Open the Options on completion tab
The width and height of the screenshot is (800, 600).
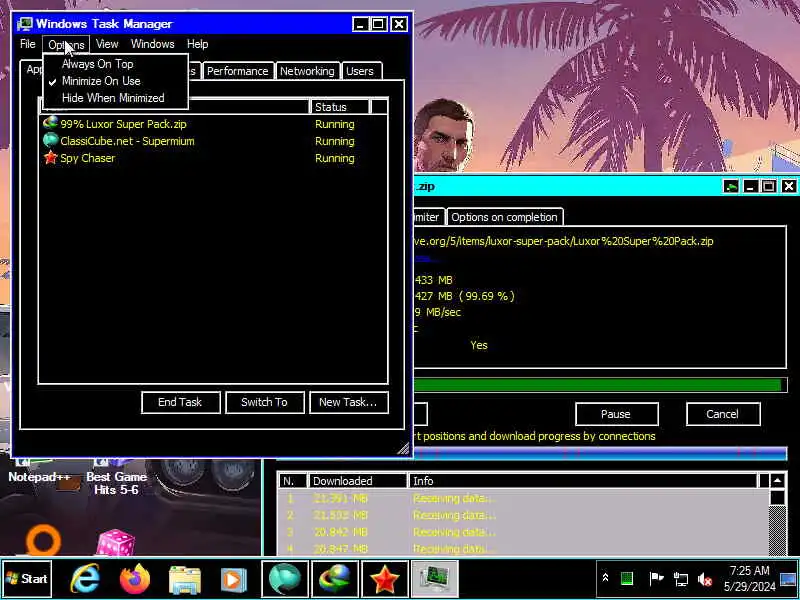pyautogui.click(x=504, y=217)
